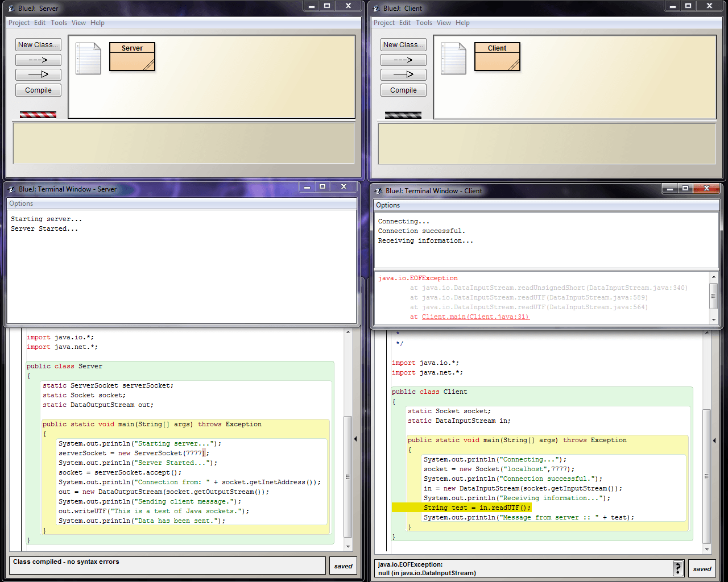Click the collapse arrow beside Server editor scrollbar
728x582 pixels.
point(355,439)
